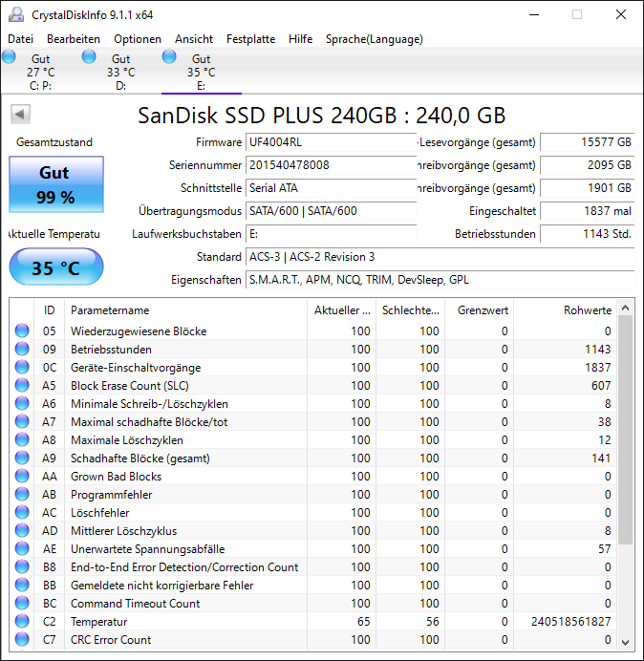Click the Aktueller column header
This screenshot has height=661, width=644.
(342, 310)
